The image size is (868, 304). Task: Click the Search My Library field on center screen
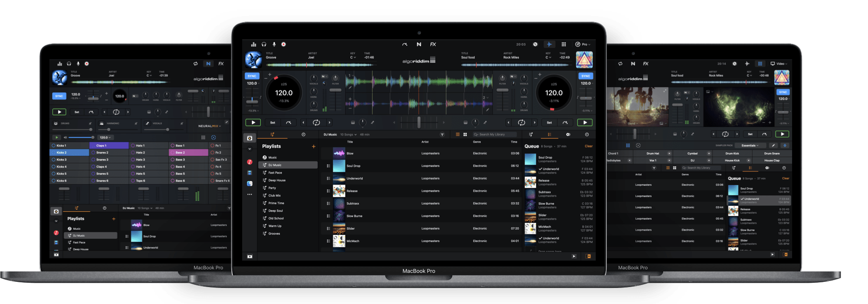[x=495, y=135]
